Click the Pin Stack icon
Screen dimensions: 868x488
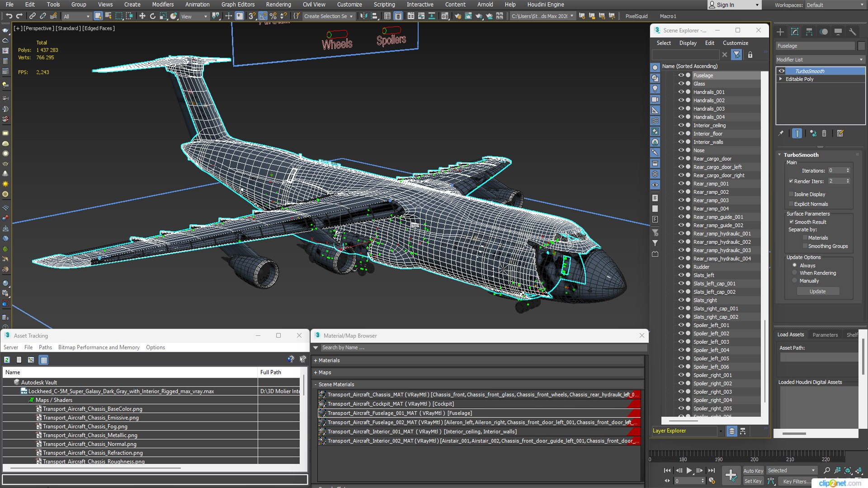pyautogui.click(x=781, y=133)
